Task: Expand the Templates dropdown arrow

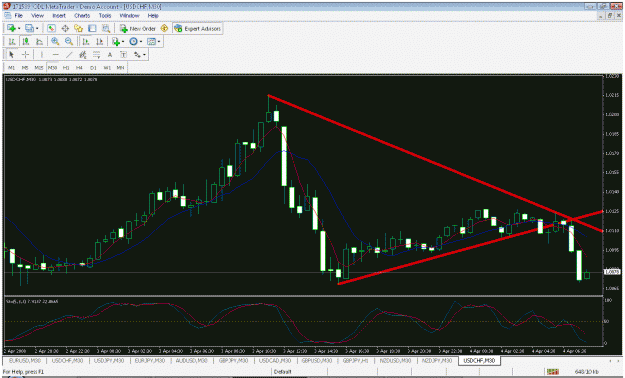Action: click(x=159, y=41)
